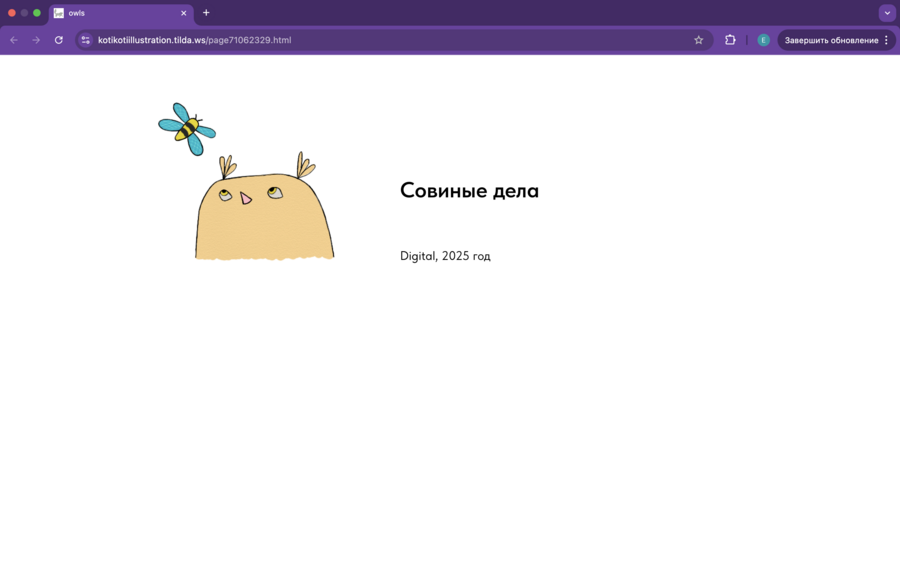Image resolution: width=900 pixels, height=563 pixels.
Task: Open the Chrome three-dot menu
Action: (887, 40)
